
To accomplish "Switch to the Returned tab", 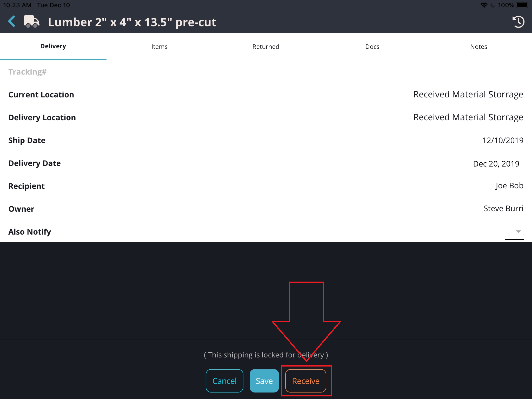I will [x=266, y=47].
